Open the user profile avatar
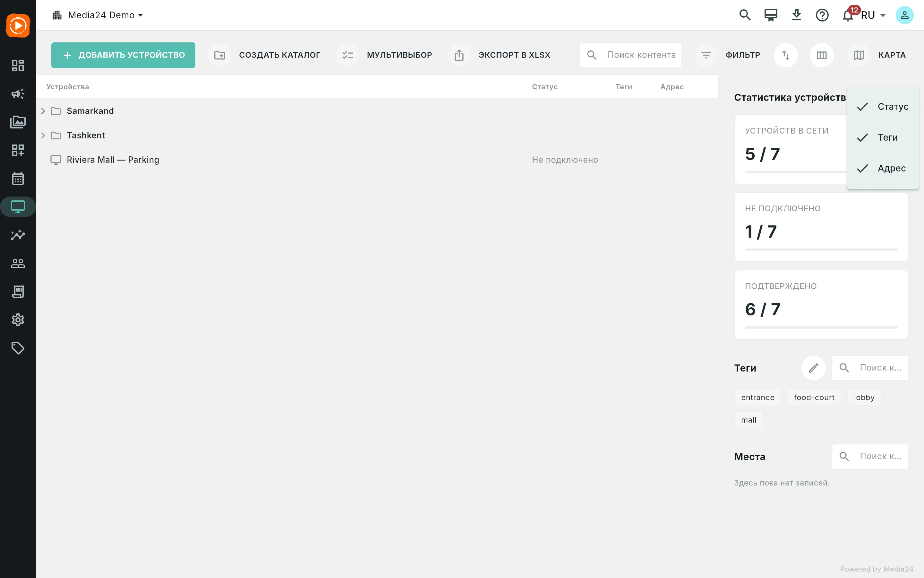 click(904, 15)
